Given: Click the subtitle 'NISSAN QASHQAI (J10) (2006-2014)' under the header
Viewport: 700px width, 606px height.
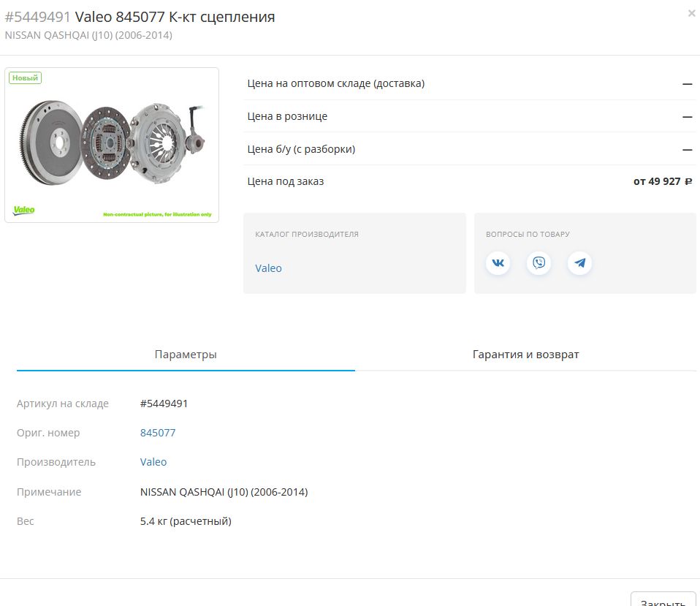Looking at the screenshot, I should pyautogui.click(x=88, y=35).
